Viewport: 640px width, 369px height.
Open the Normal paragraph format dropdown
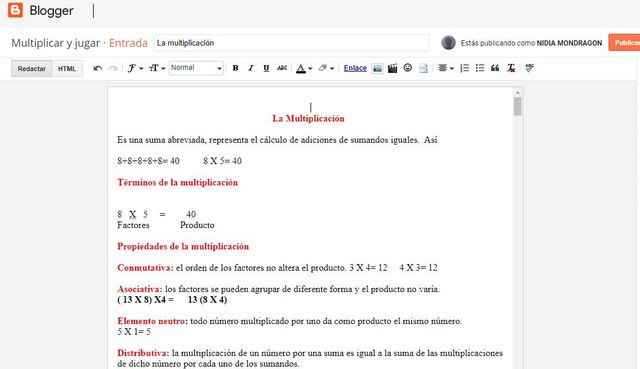(196, 68)
